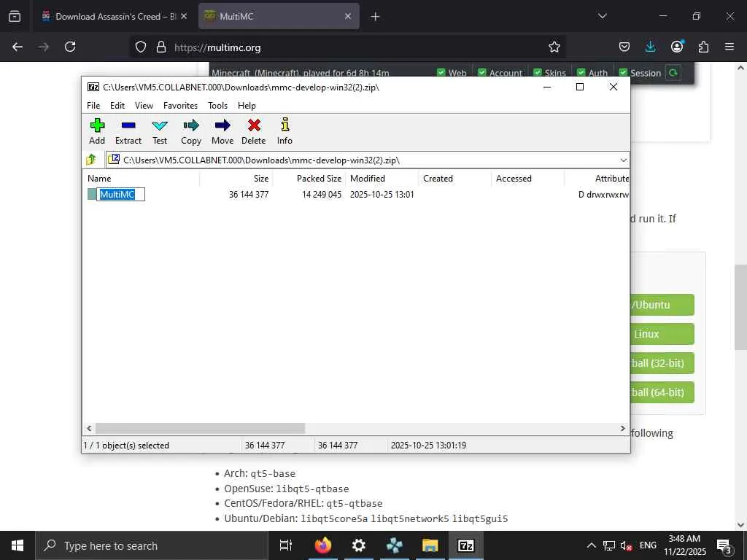Image resolution: width=747 pixels, height=560 pixels.
Task: Open the Edit menu in 7-Zip
Action: (117, 106)
